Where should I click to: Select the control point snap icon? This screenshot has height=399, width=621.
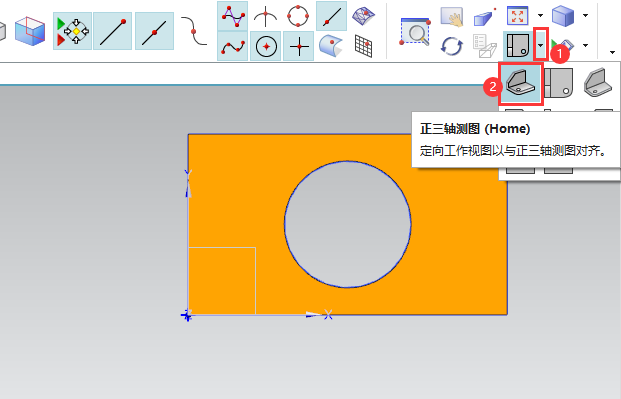tap(232, 16)
